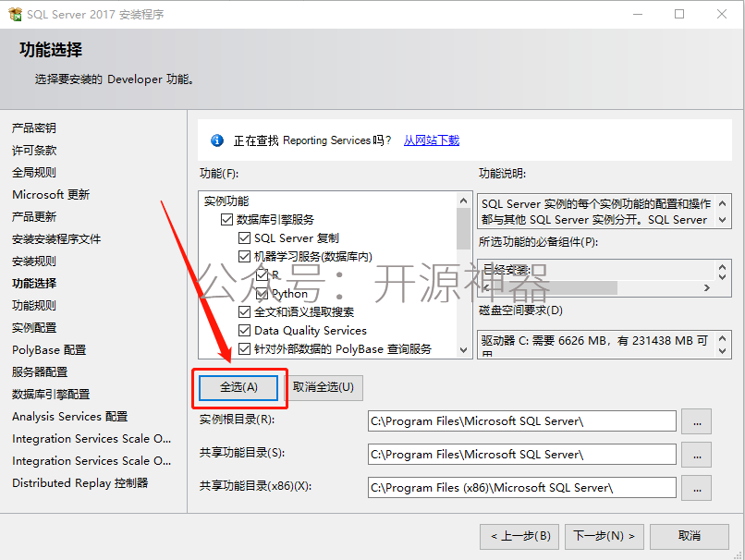Select 产品密钥 step in sidebar

point(34,128)
